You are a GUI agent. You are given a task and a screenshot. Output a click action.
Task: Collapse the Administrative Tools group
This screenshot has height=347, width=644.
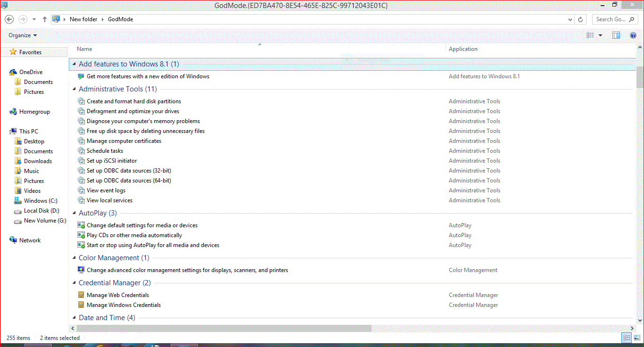point(74,89)
